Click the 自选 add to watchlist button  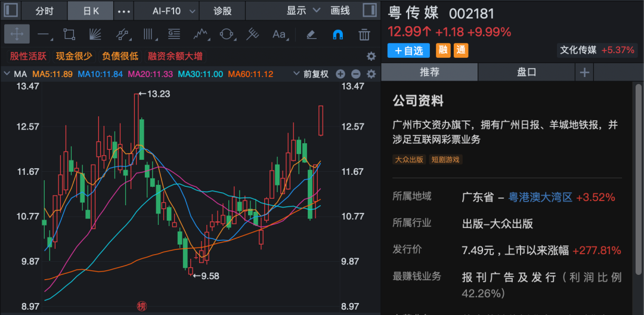pyautogui.click(x=409, y=51)
